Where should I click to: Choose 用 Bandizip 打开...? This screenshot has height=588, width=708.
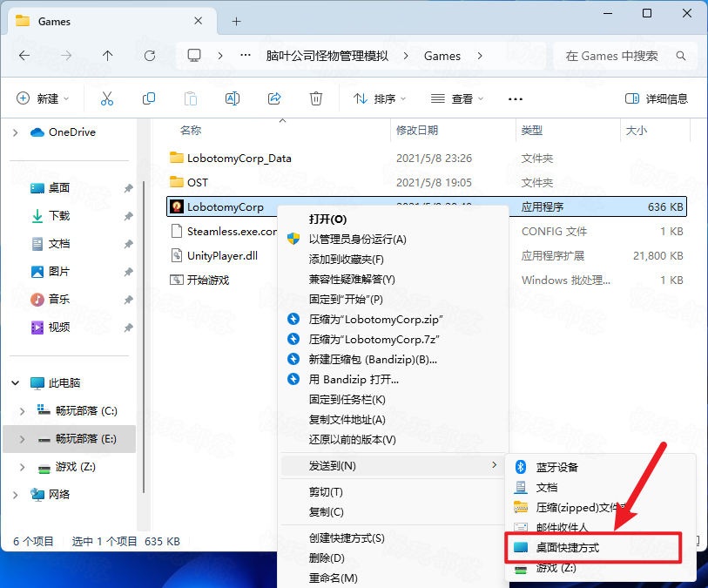click(393, 379)
